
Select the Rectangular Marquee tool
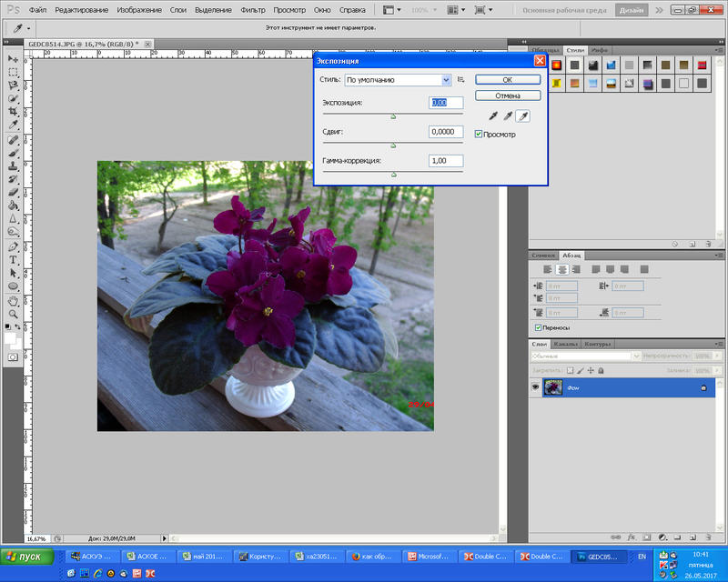(x=14, y=71)
